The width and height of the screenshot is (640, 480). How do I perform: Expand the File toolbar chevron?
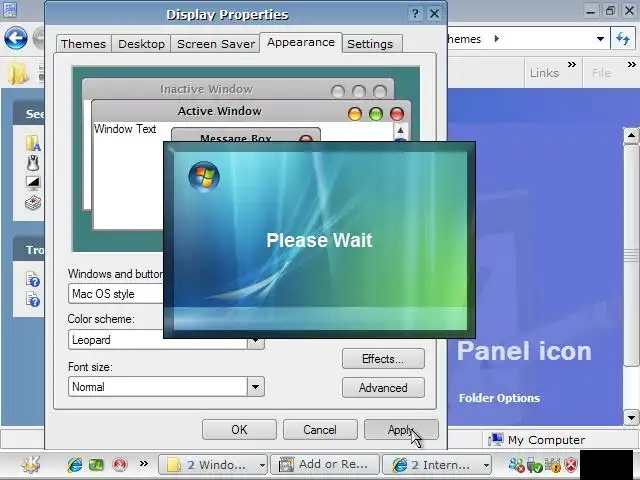(x=631, y=64)
